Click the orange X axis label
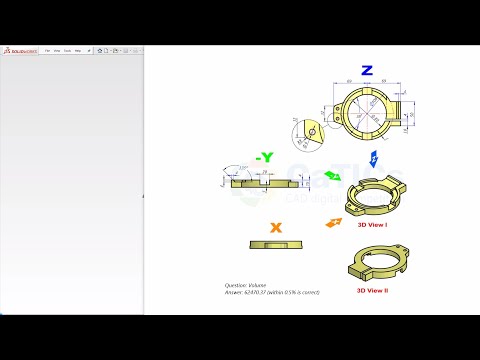Viewport: 480px width, 360px height. point(276,228)
